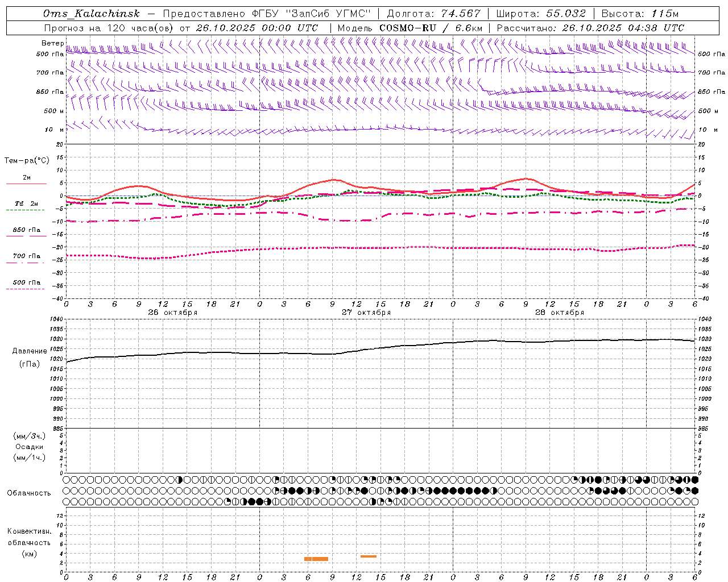Click the Тем-ра(°C) temperature panel label

point(27,161)
